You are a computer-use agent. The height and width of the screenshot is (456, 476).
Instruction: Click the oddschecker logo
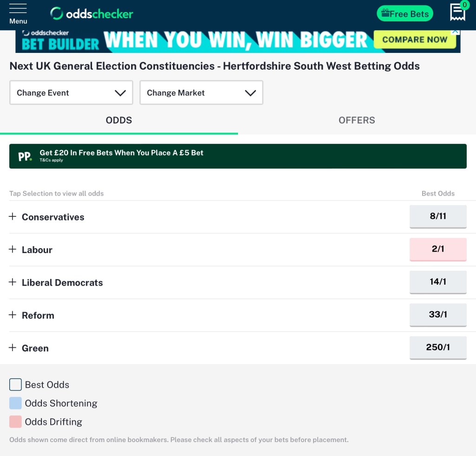[x=92, y=14]
